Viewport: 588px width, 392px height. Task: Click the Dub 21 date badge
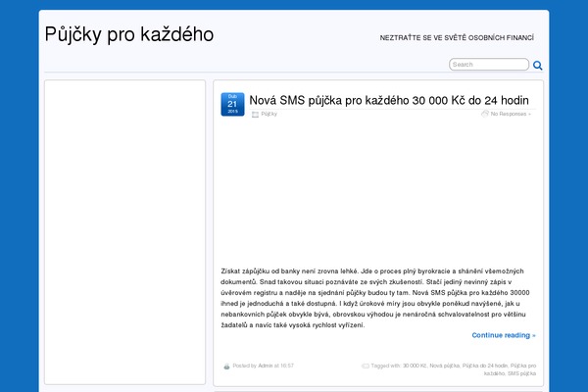pos(232,105)
